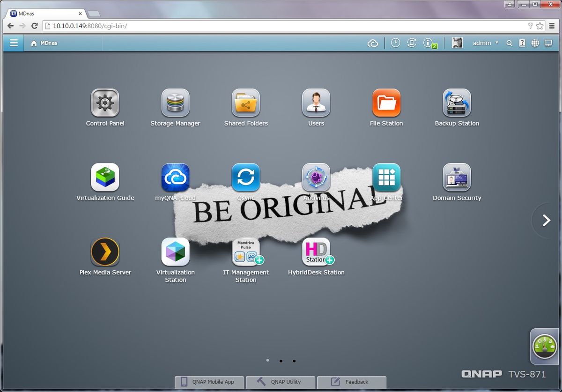
Task: Click the saved password key icon
Action: pyautogui.click(x=530, y=26)
